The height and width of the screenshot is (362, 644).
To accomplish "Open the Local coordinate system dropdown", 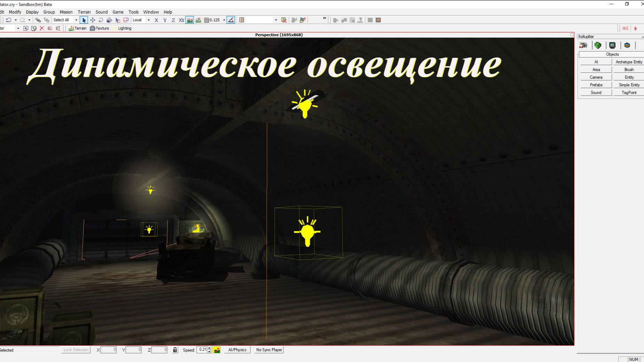I will (x=149, y=20).
